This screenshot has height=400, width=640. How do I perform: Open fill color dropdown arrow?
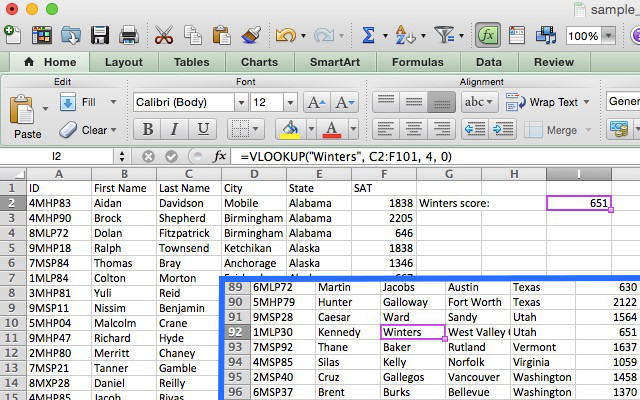coord(311,130)
